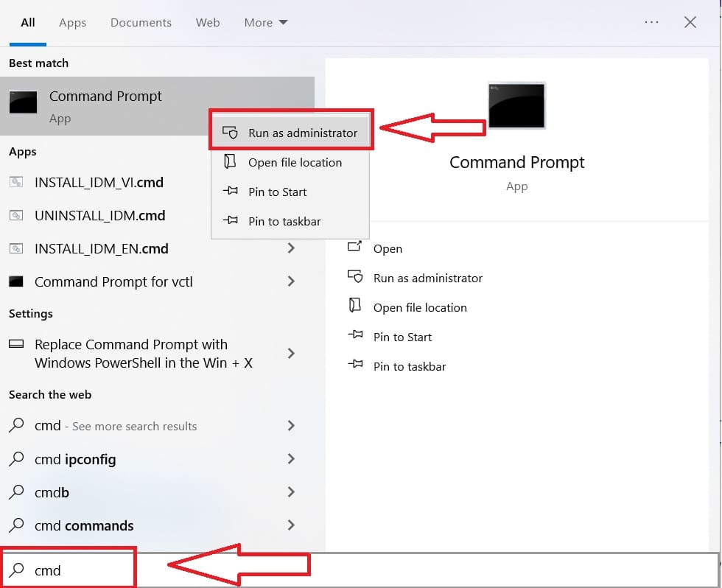
Task: Expand the cmd ipconfig chevron
Action: point(291,458)
